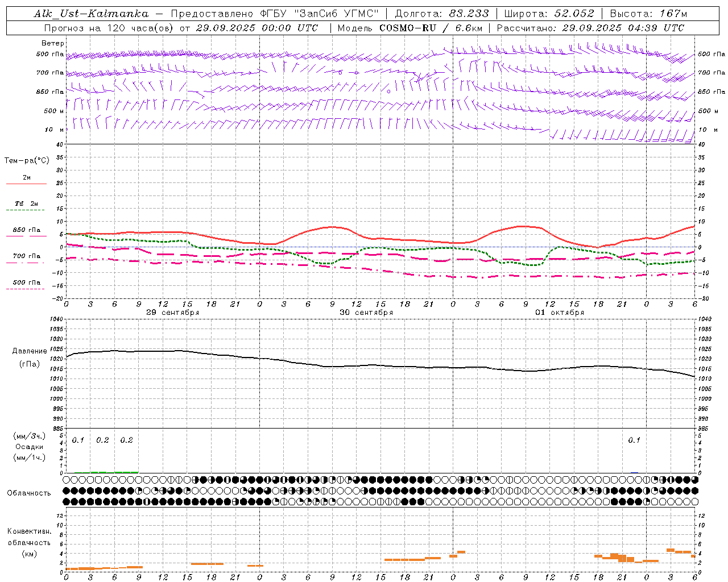Click the '01 октября' date label
Screen dimensions: 728x582
coord(560,313)
